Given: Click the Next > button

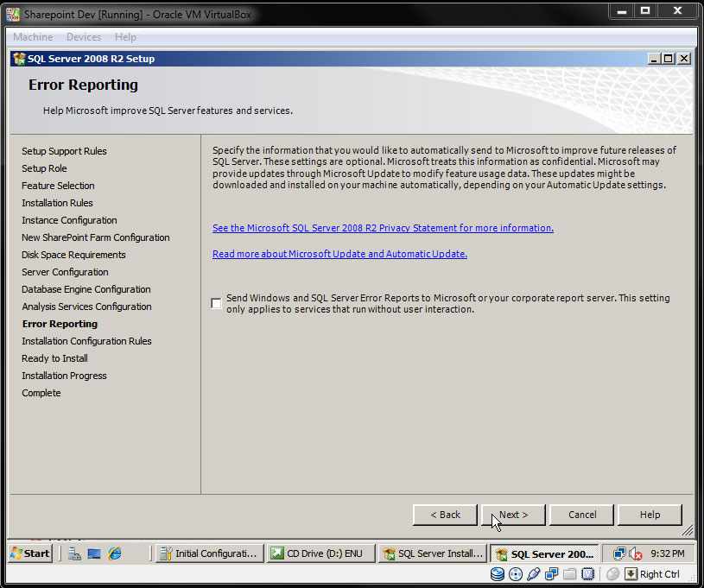Looking at the screenshot, I should 513,515.
